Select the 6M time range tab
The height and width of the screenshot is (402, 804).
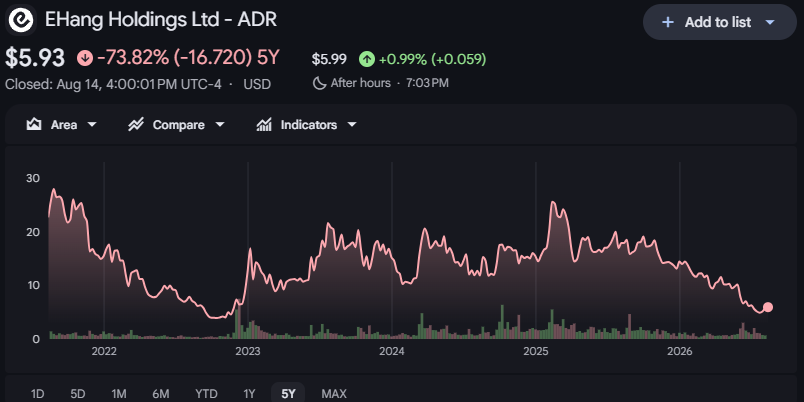[160, 393]
